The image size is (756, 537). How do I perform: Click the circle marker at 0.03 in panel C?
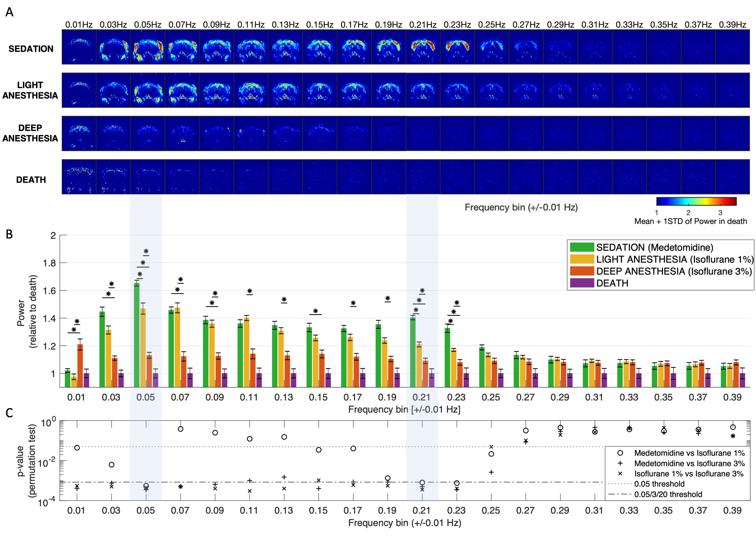coord(111,465)
